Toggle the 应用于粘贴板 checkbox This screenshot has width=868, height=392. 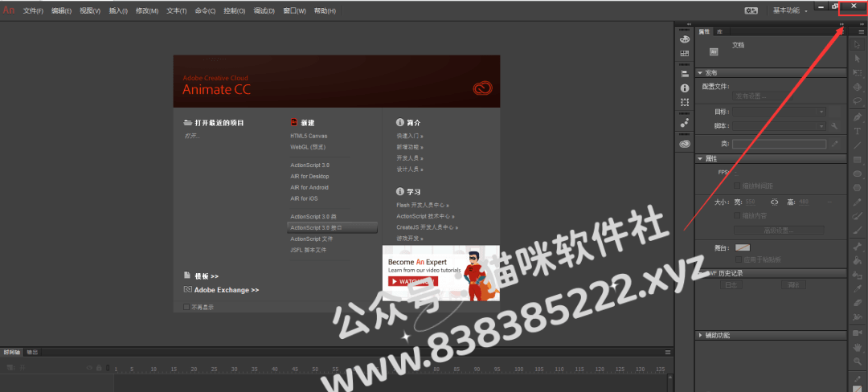(739, 259)
